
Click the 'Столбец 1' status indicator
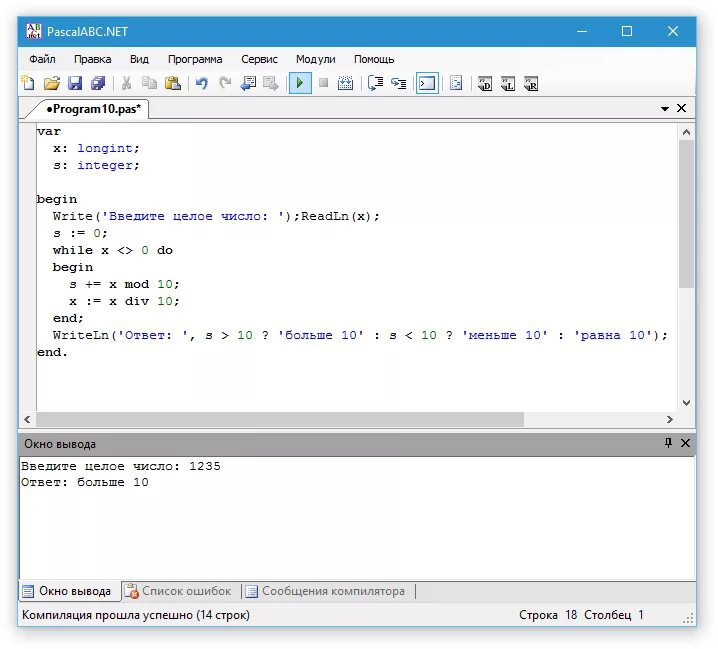pyautogui.click(x=614, y=615)
